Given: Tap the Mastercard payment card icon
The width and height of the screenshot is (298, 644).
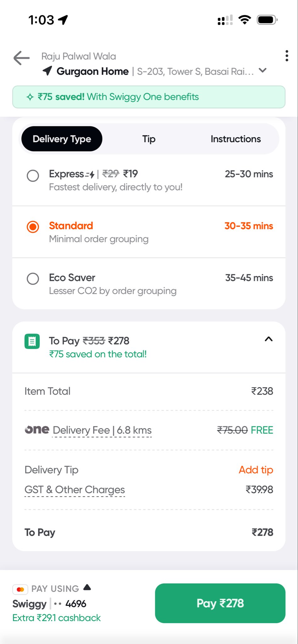Looking at the screenshot, I should point(20,589).
